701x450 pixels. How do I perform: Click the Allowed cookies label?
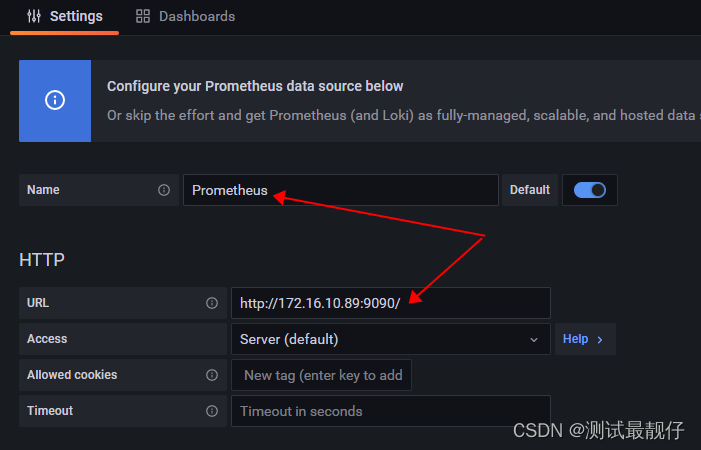pos(72,374)
